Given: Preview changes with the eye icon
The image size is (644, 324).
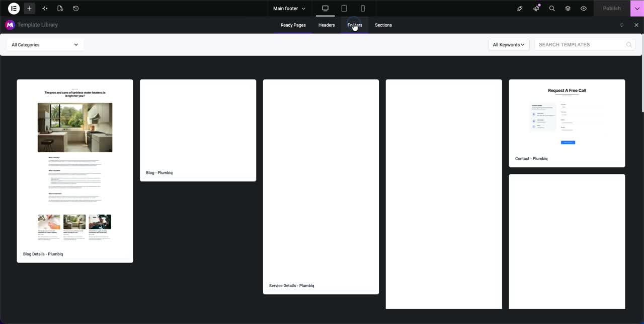Looking at the screenshot, I should pos(584,9).
